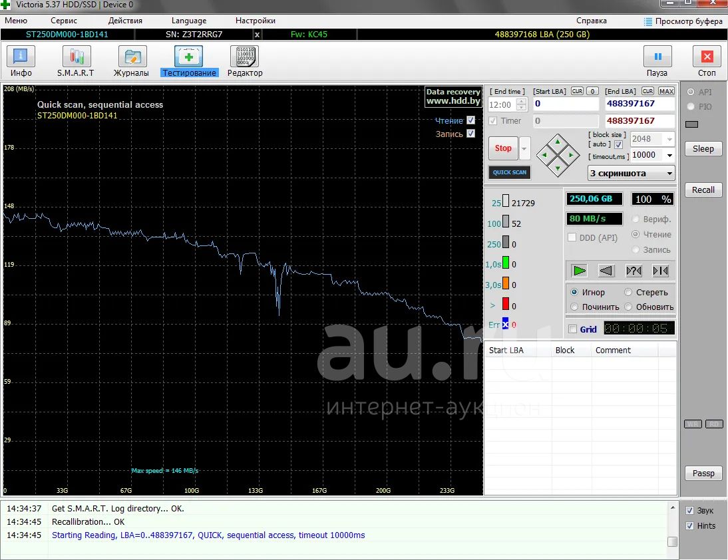The width and height of the screenshot is (728, 560).
Task: Enable the DDD (API) checkbox
Action: tap(572, 237)
